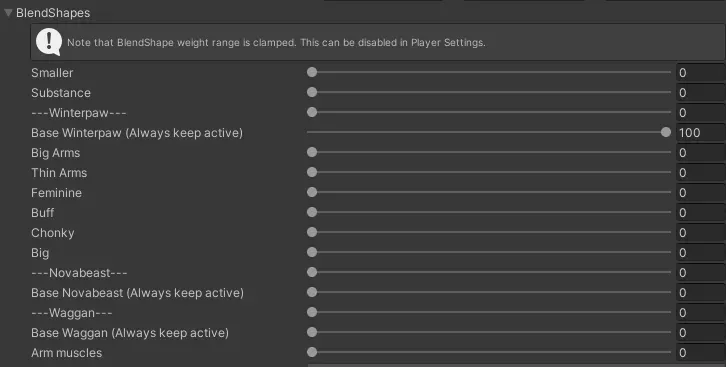Viewport: 726px width, 367px height.
Task: Click the warning icon in the clamped note
Action: [x=49, y=42]
